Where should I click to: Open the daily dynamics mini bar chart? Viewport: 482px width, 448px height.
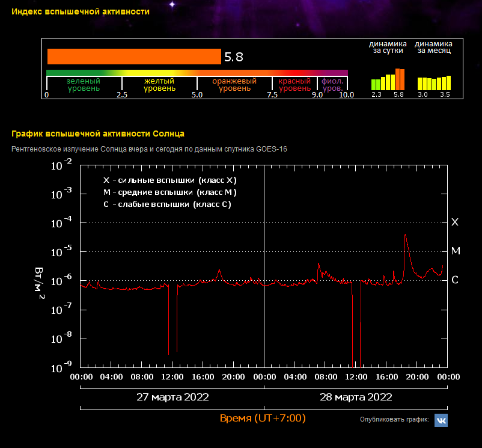[x=388, y=79]
